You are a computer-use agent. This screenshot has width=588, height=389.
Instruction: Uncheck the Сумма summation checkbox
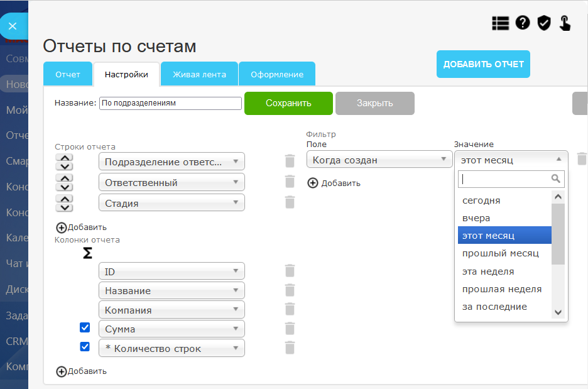[85, 327]
